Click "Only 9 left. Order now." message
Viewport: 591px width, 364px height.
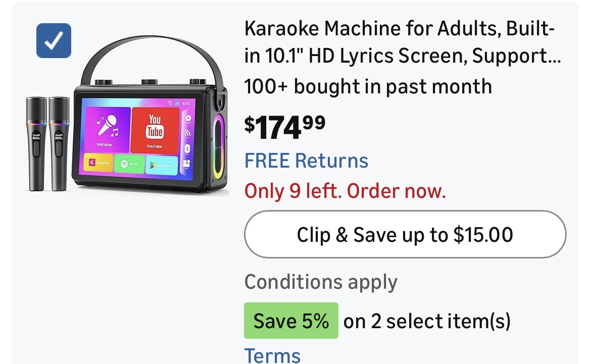pos(345,191)
